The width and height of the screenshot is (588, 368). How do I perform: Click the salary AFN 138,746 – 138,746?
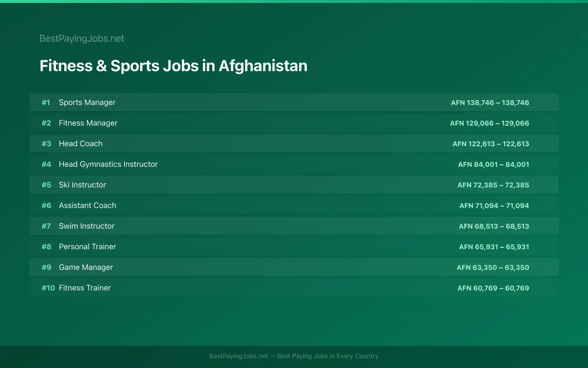pyautogui.click(x=490, y=103)
